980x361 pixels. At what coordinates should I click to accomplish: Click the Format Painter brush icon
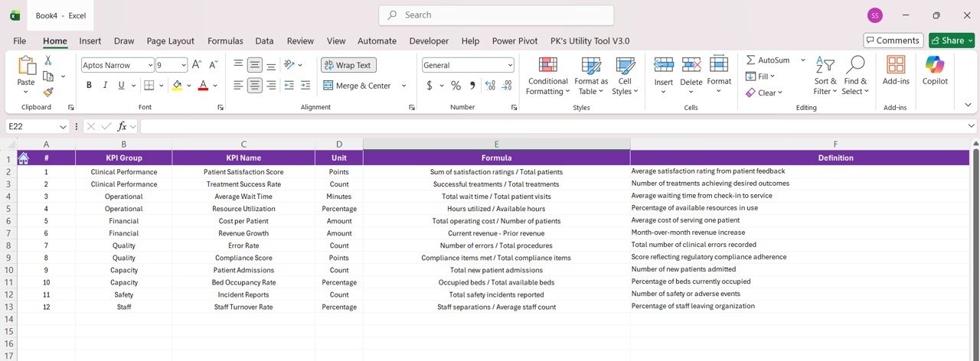[x=48, y=92]
